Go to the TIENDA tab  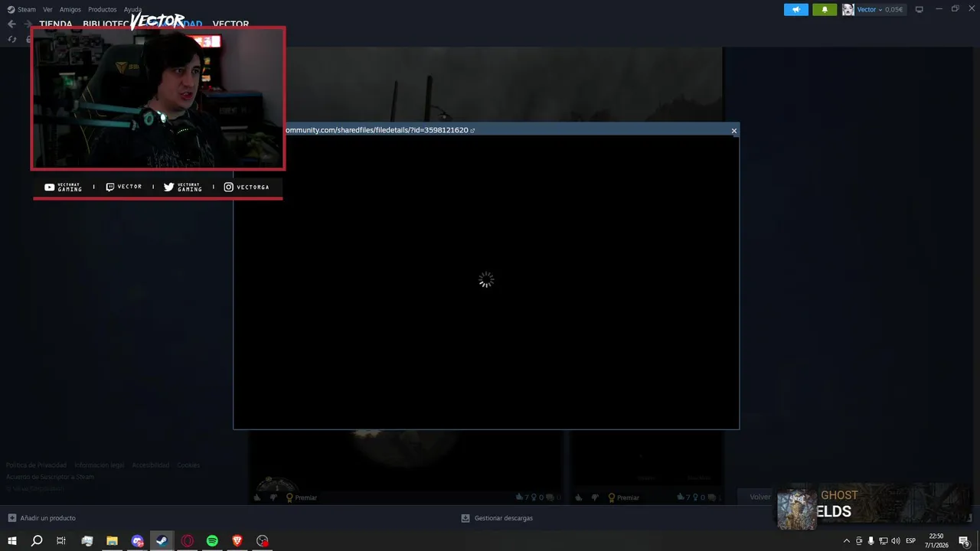(55, 24)
